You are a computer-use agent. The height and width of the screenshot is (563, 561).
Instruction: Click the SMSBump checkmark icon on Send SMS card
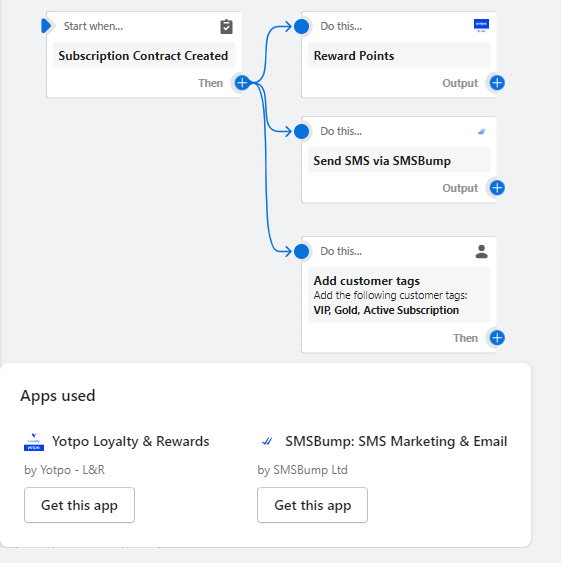coord(481,131)
